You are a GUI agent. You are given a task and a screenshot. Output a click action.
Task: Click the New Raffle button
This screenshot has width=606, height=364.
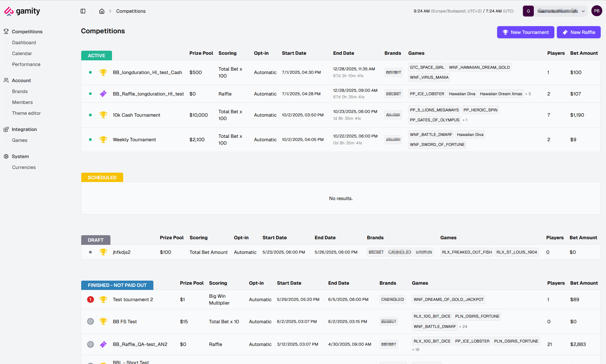click(579, 32)
